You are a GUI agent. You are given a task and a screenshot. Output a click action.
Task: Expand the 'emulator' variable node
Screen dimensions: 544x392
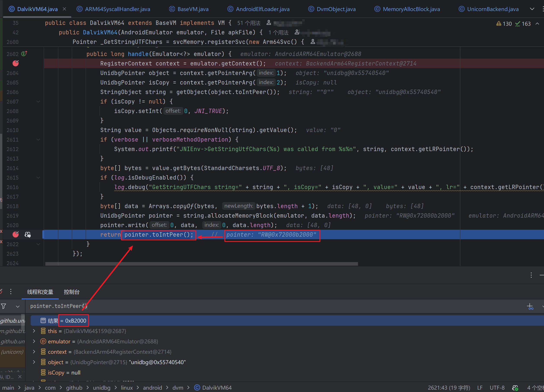tap(34, 341)
